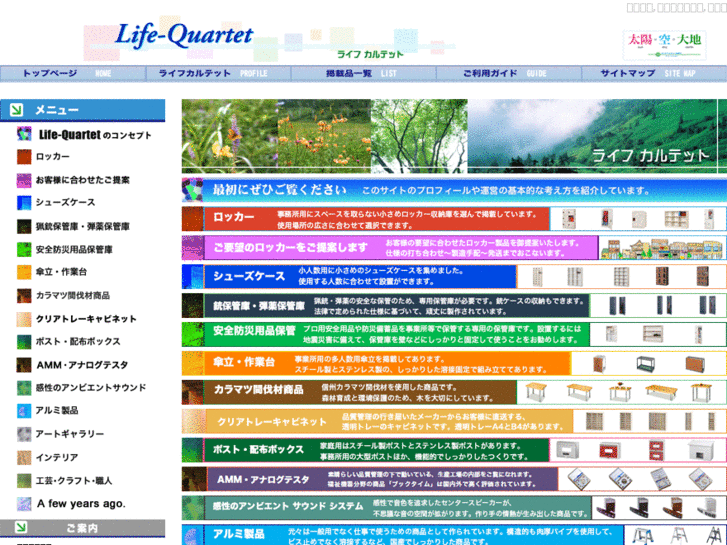Click the brown カラマツ間伐材商品 sidebar icon
727x545 pixels.
(24, 295)
